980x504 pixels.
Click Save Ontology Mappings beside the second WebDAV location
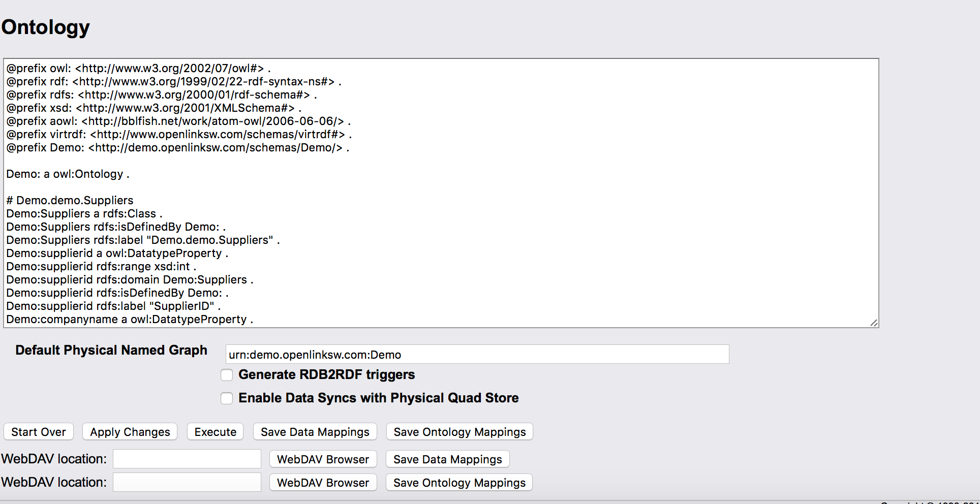click(x=458, y=482)
